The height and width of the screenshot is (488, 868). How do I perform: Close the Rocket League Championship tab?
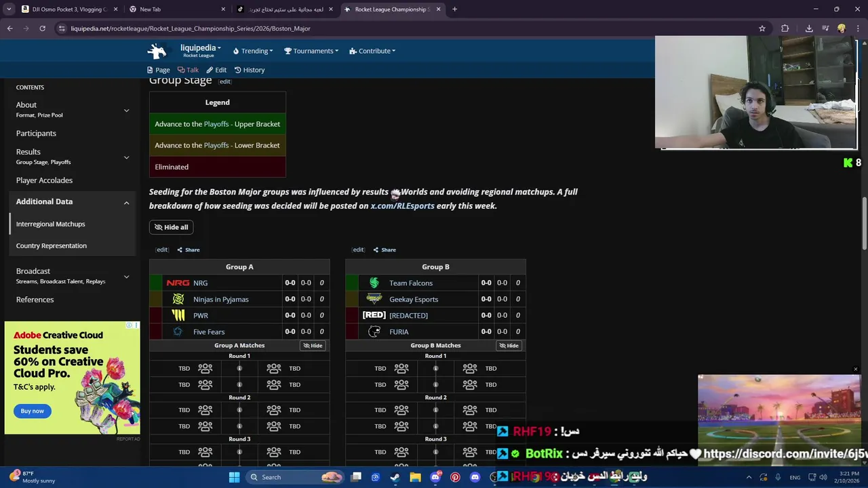(438, 9)
